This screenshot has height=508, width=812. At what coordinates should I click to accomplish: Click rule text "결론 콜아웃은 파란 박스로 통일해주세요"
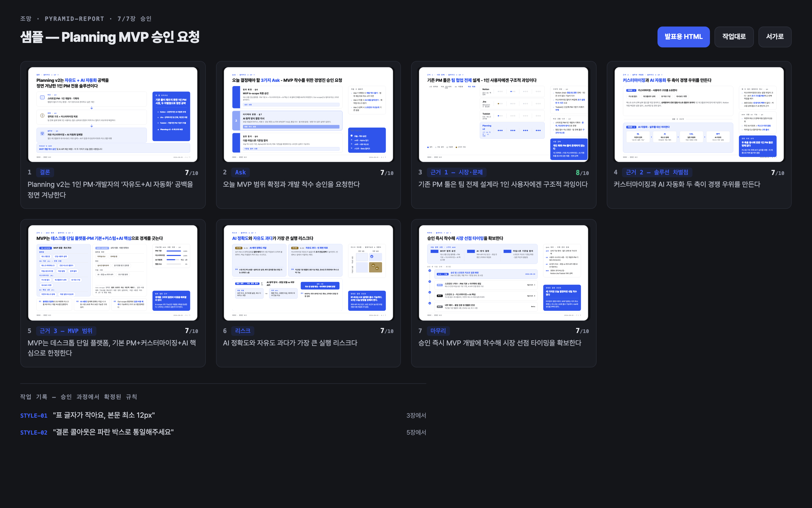tap(113, 432)
